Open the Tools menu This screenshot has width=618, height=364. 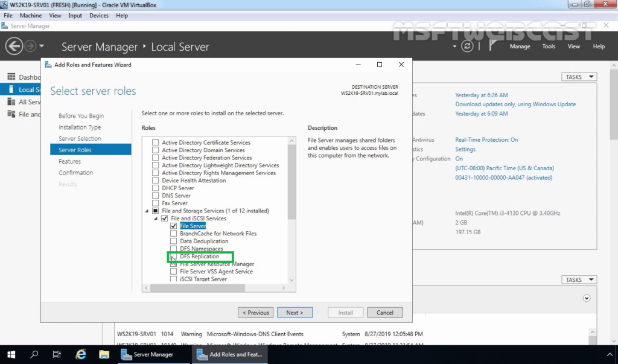[548, 46]
